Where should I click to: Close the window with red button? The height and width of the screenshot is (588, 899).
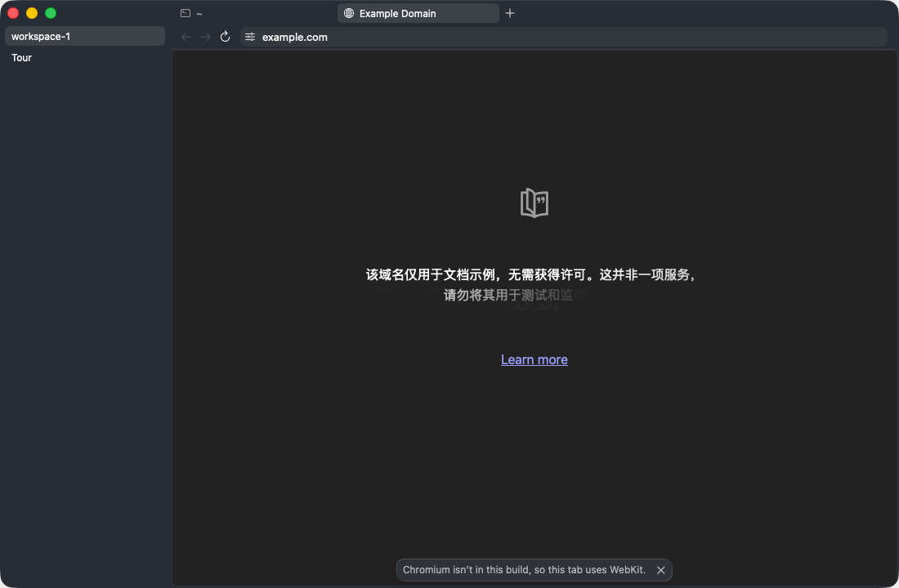(x=13, y=13)
